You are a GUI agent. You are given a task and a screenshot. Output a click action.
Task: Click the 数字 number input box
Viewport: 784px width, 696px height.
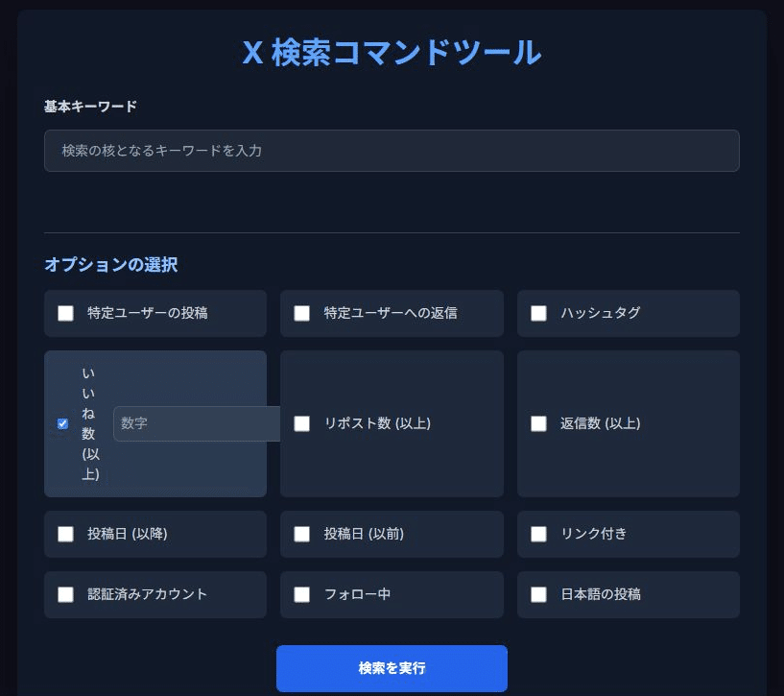tap(197, 423)
